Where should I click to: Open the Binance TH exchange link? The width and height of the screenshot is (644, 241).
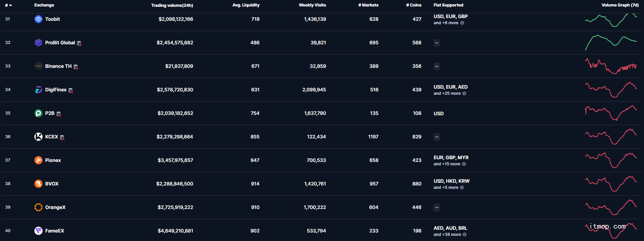coord(58,66)
